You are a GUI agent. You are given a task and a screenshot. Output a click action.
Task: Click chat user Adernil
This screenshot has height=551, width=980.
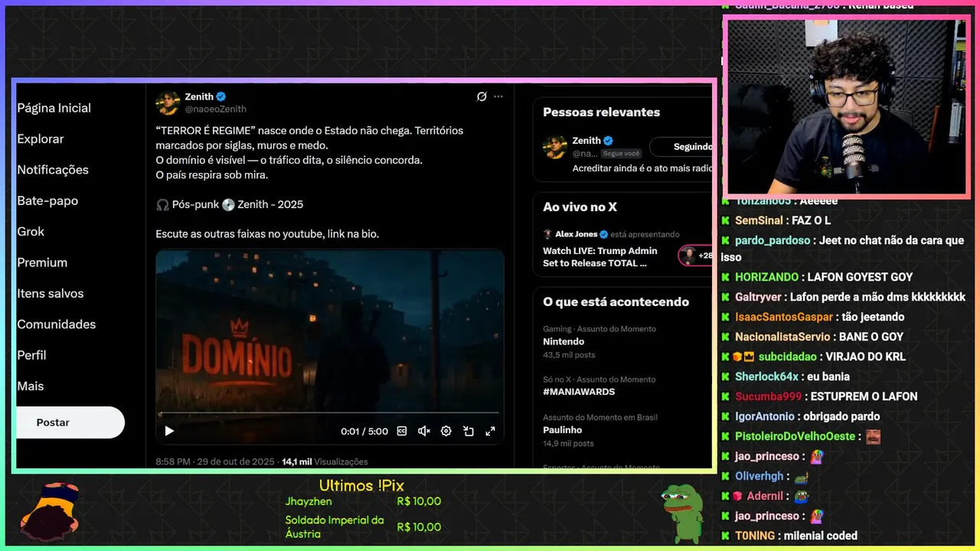(765, 496)
